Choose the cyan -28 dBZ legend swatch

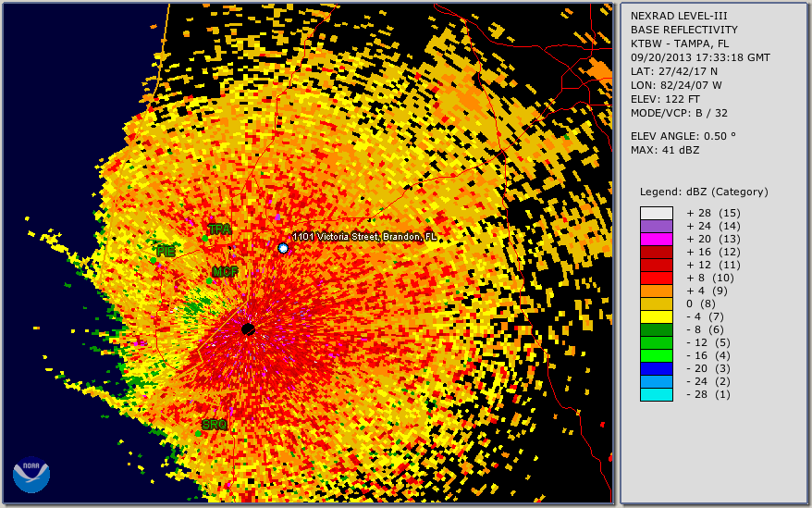pos(656,394)
